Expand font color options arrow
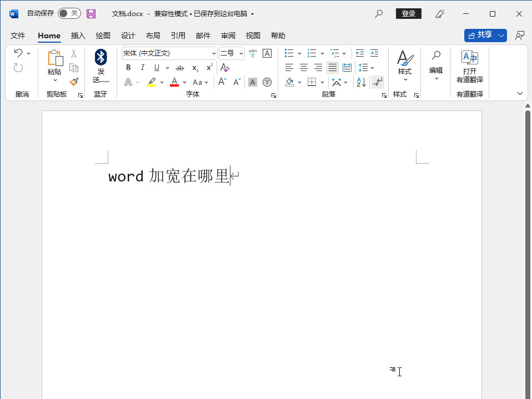 184,82
